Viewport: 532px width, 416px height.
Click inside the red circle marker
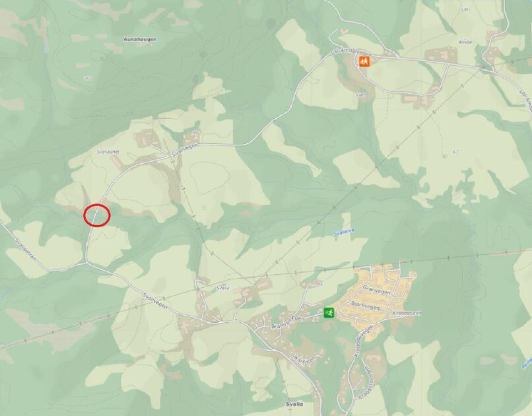tap(97, 215)
